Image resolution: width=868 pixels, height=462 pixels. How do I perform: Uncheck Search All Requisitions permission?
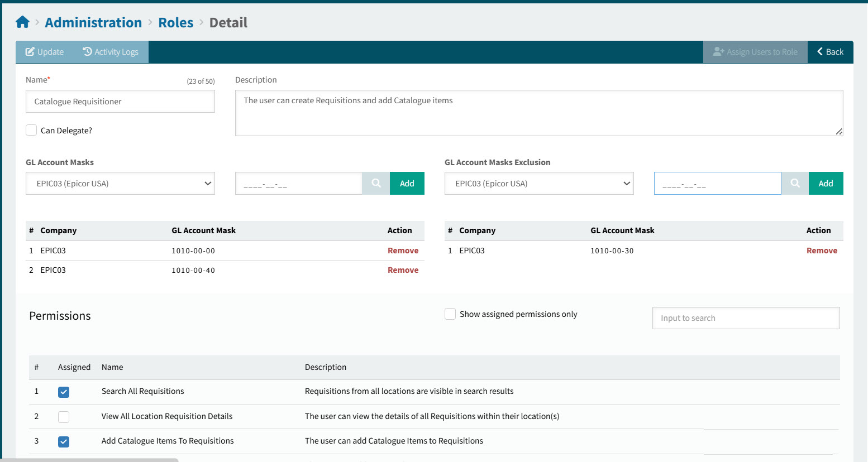[x=64, y=392]
